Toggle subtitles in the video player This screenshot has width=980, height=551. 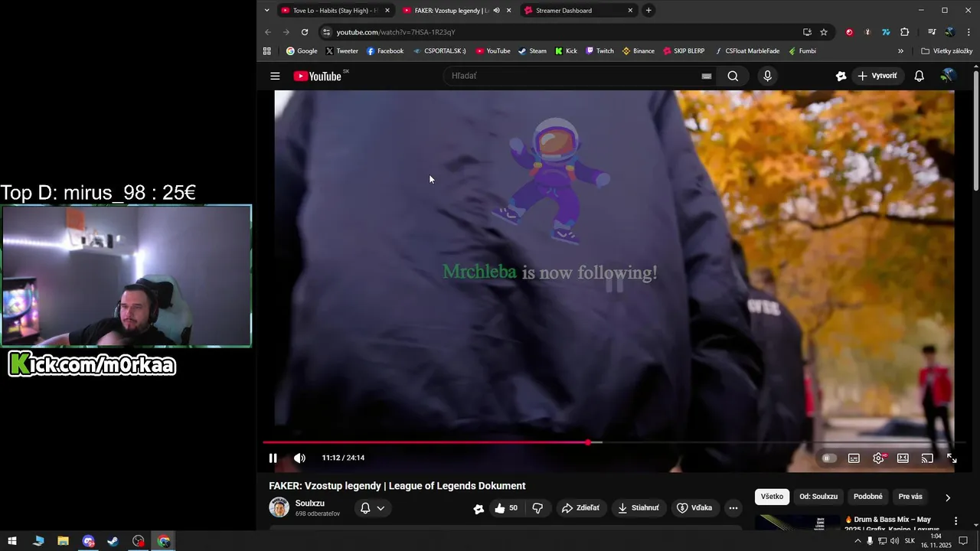(x=854, y=458)
